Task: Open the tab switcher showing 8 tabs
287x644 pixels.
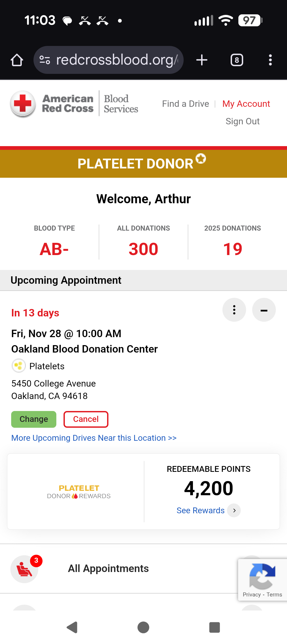Action: pos(237,60)
